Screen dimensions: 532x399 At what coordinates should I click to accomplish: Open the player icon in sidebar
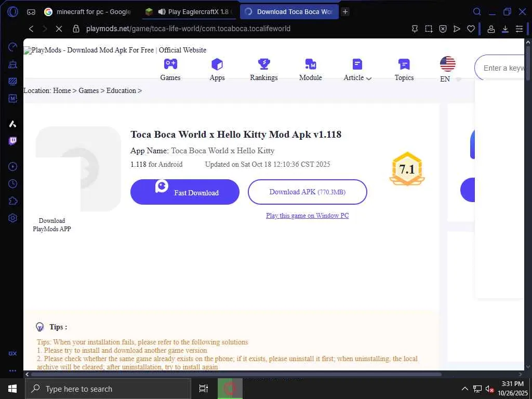pos(12,167)
